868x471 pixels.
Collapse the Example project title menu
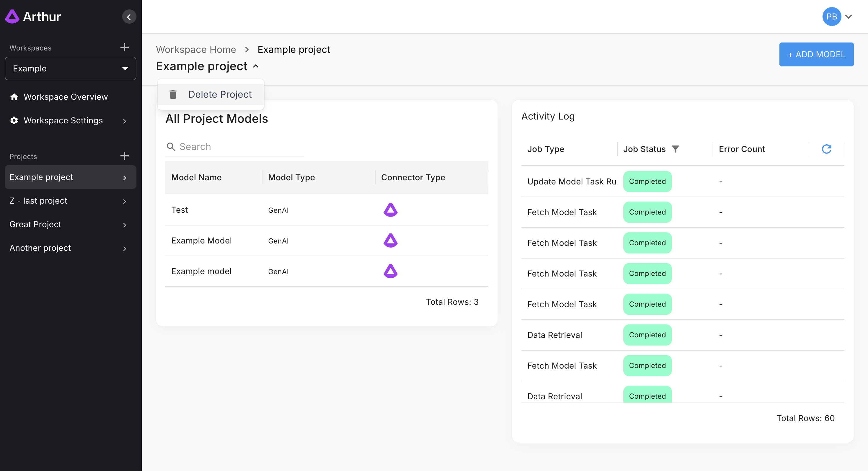click(256, 66)
